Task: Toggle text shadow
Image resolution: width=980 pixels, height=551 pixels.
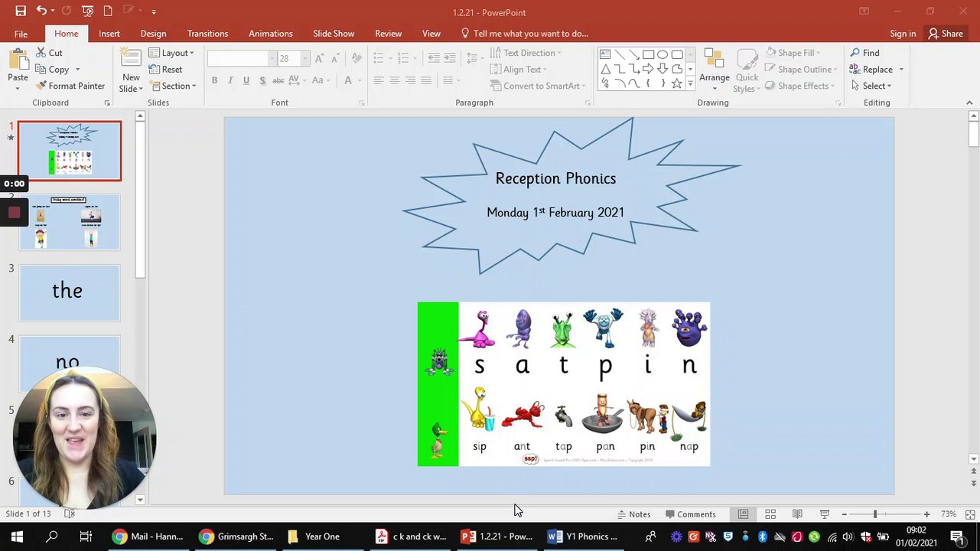Action: [x=262, y=80]
